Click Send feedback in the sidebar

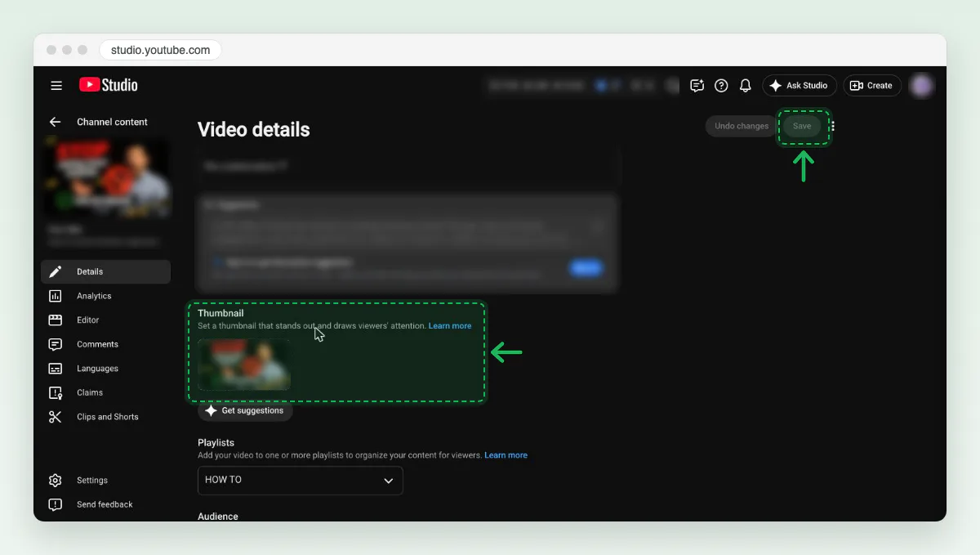106,504
